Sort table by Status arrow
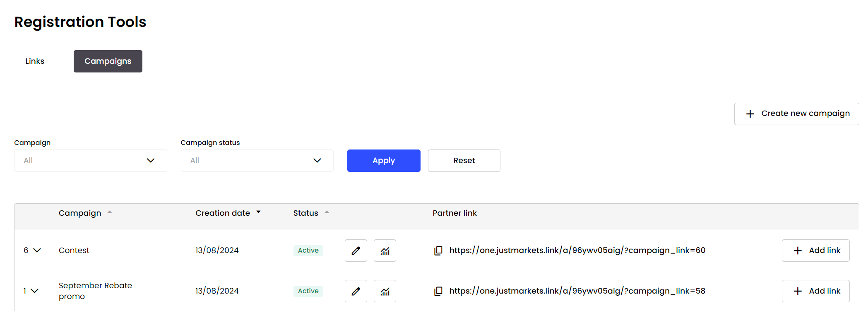Image resolution: width=868 pixels, height=311 pixels. 327,212
